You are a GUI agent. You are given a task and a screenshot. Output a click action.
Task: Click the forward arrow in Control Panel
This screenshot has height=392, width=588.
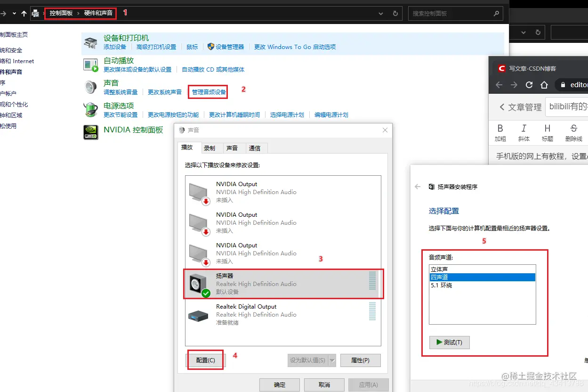pos(4,14)
